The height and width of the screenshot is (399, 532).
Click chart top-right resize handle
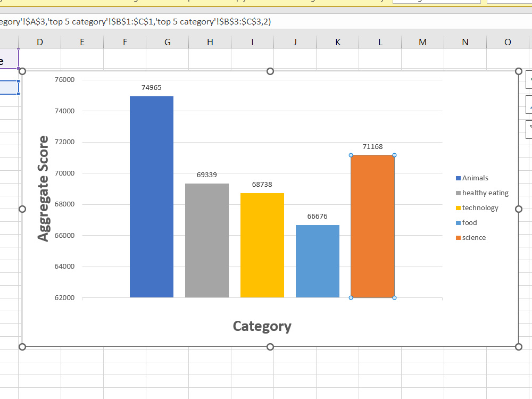[x=518, y=71]
